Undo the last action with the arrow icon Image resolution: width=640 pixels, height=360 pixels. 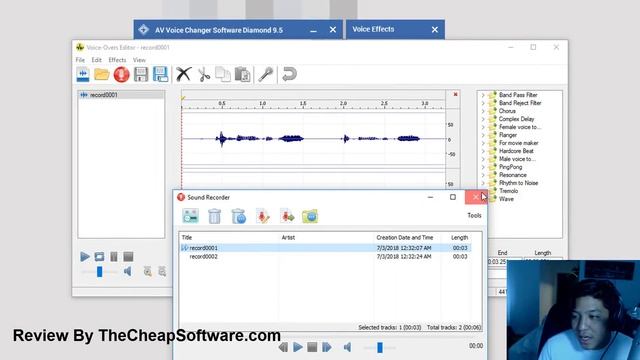point(289,74)
